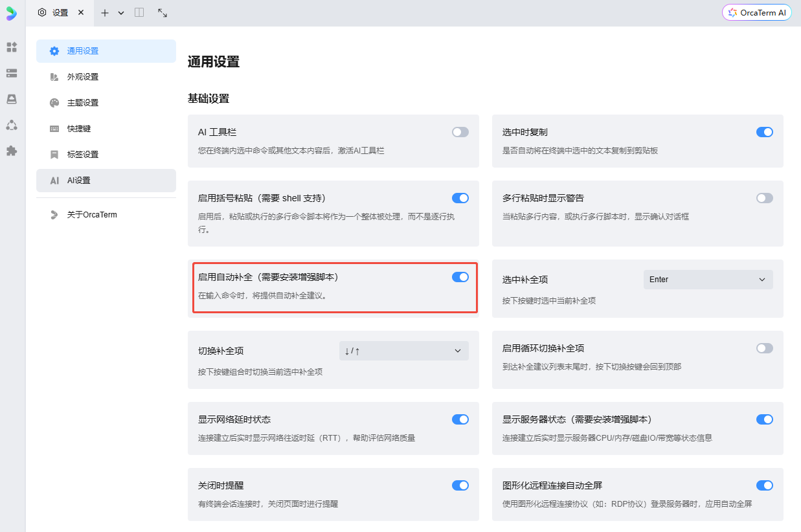This screenshot has width=801, height=532.
Task: Open the puzzle-piece plugins icon
Action: (x=12, y=151)
